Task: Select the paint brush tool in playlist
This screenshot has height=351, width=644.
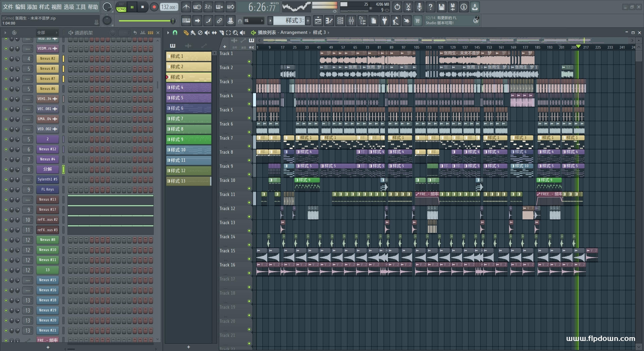Action: 193,33
